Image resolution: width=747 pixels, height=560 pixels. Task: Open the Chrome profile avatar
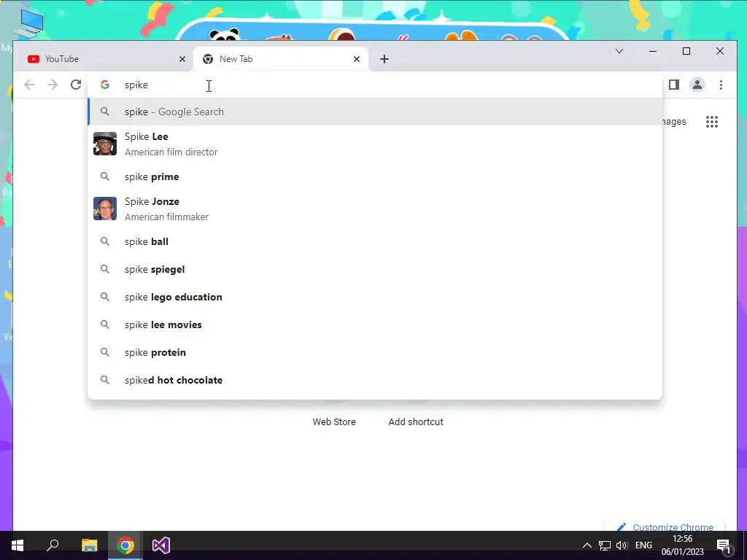(697, 85)
